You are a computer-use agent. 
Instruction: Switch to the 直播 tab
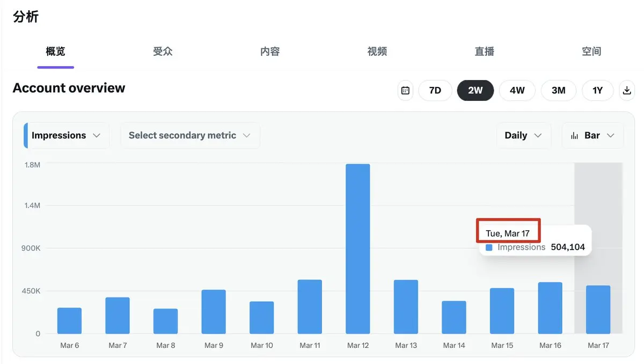tap(485, 52)
